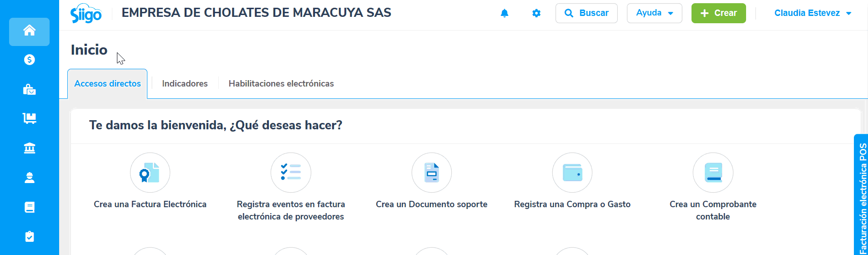Image resolution: width=868 pixels, height=255 pixels.
Task: Click the Crea una Factura Electrónica icon
Action: point(150,173)
